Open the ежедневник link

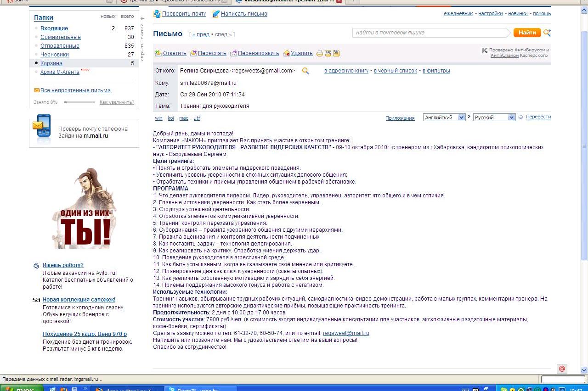click(x=458, y=14)
